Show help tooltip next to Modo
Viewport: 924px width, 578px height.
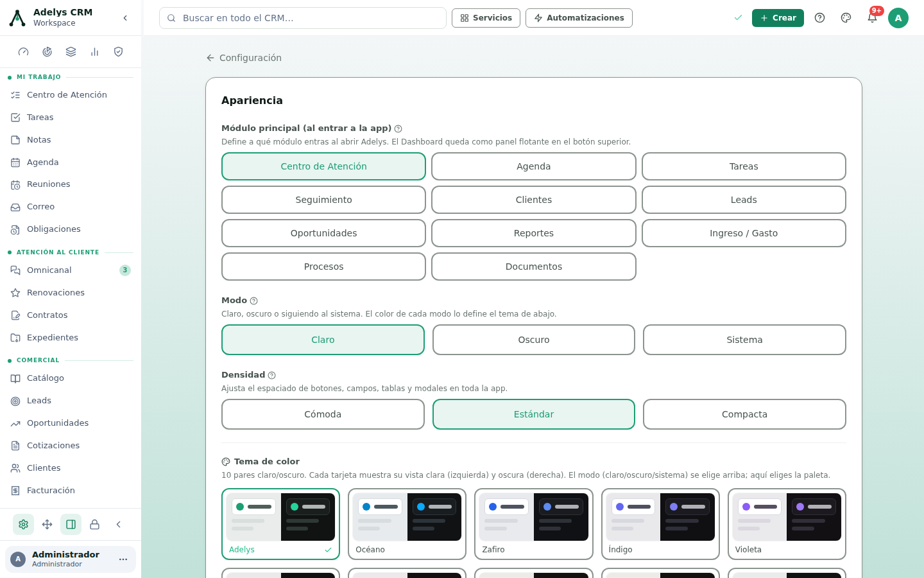coord(254,301)
